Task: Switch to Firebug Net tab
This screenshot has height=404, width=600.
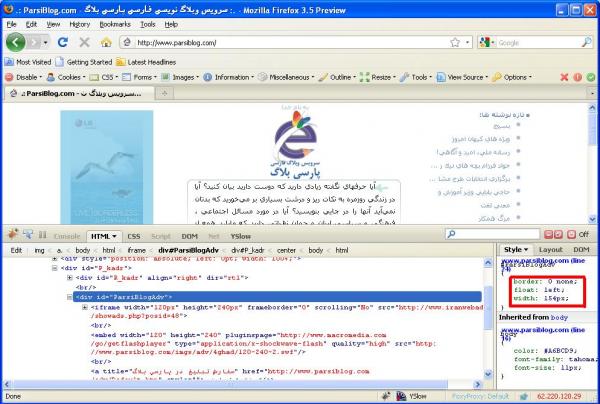Action: pyautogui.click(x=214, y=236)
